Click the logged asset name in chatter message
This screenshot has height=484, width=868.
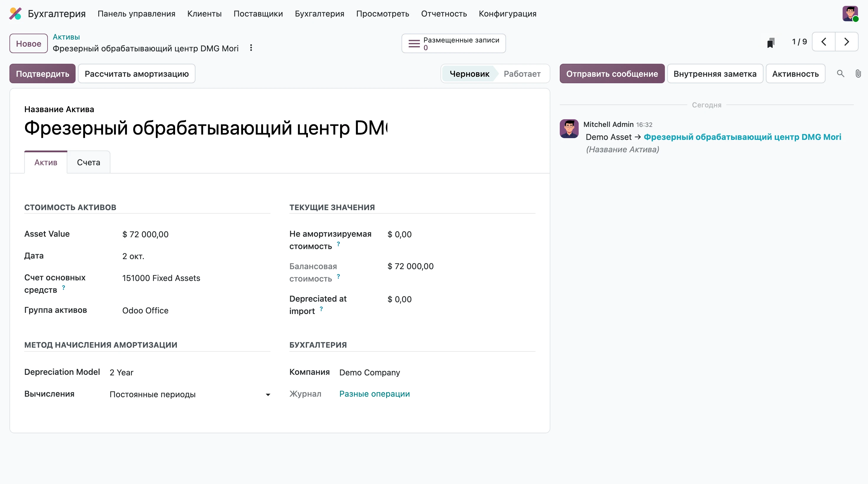coord(742,137)
